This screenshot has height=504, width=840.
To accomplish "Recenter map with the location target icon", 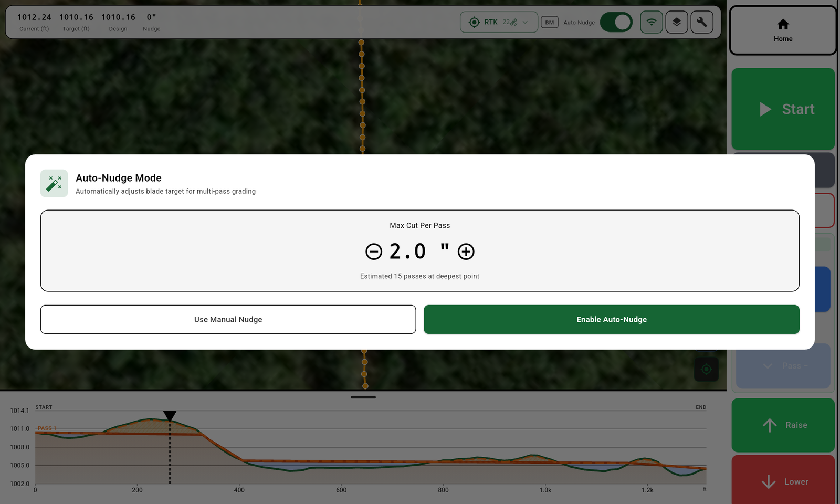I will 706,369.
